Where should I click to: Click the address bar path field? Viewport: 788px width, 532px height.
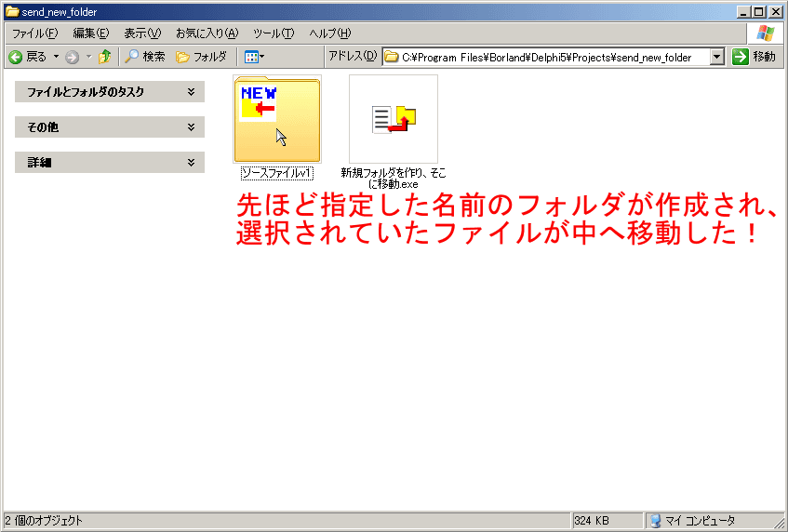549,57
